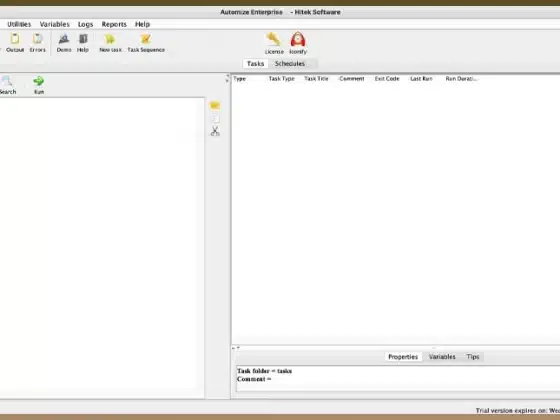Screen dimensions: 560x420
Task: Click the scissors cut icon
Action: (x=215, y=131)
